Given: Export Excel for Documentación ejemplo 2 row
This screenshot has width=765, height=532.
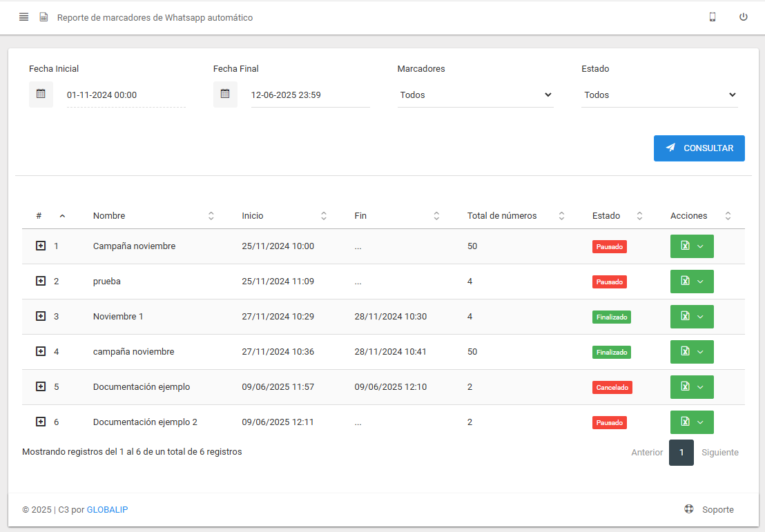Looking at the screenshot, I should 685,422.
